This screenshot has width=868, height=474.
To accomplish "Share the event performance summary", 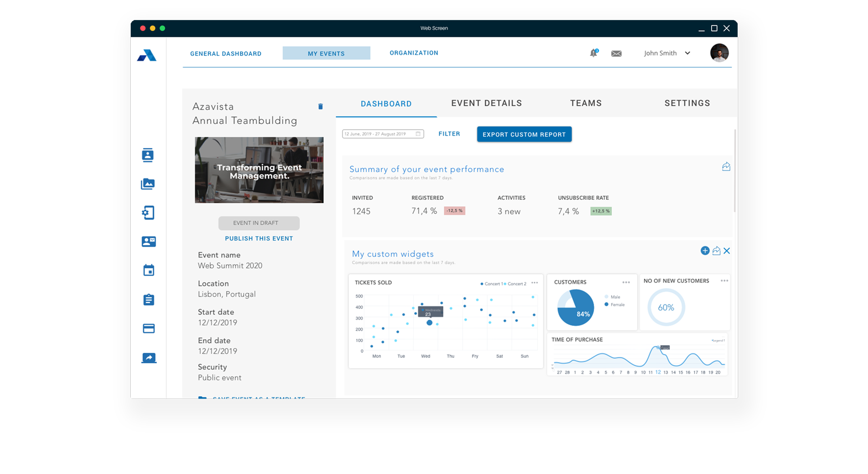I will click(726, 167).
